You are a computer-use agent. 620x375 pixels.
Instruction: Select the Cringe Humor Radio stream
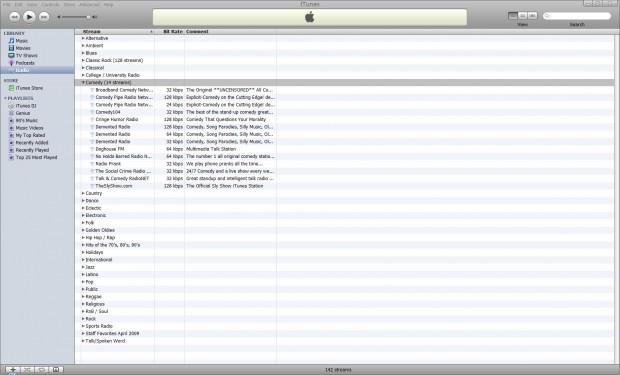pos(117,119)
